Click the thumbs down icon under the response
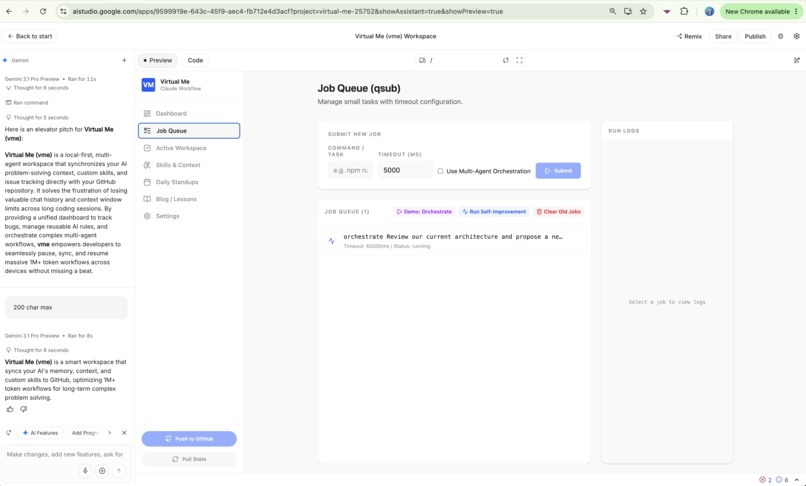The image size is (806, 486). pos(23,409)
